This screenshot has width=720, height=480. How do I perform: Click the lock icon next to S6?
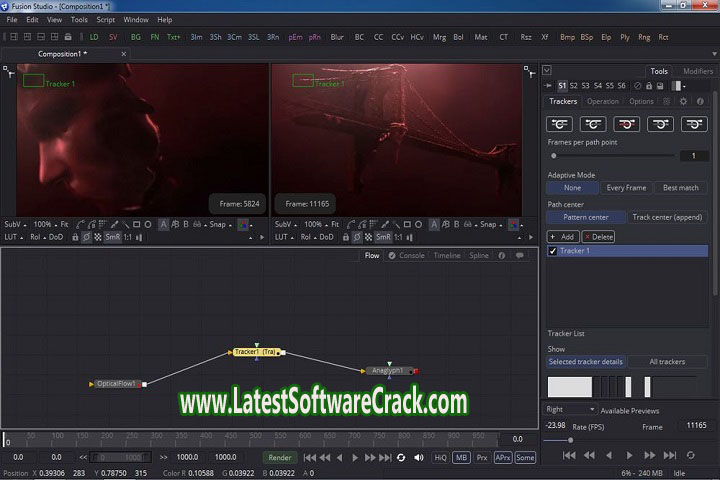pyautogui.click(x=650, y=86)
